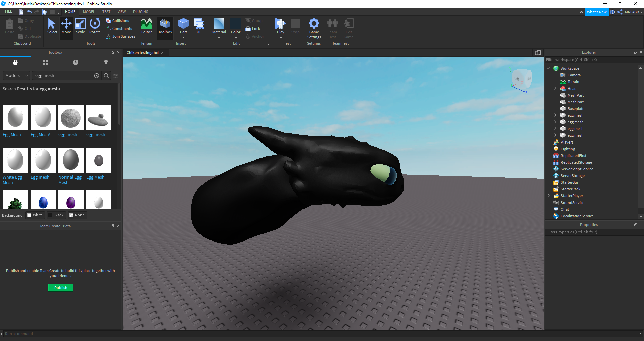
Task: Click the Play test button
Action: [280, 26]
